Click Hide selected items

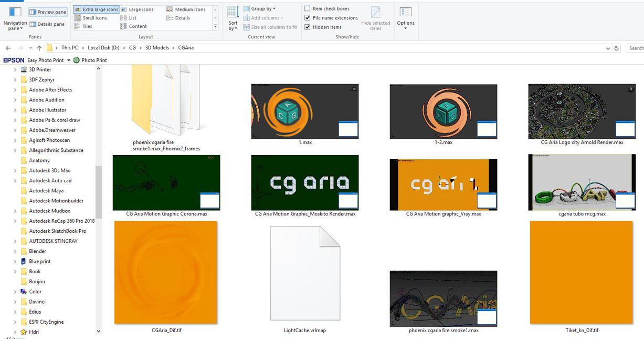[x=376, y=18]
